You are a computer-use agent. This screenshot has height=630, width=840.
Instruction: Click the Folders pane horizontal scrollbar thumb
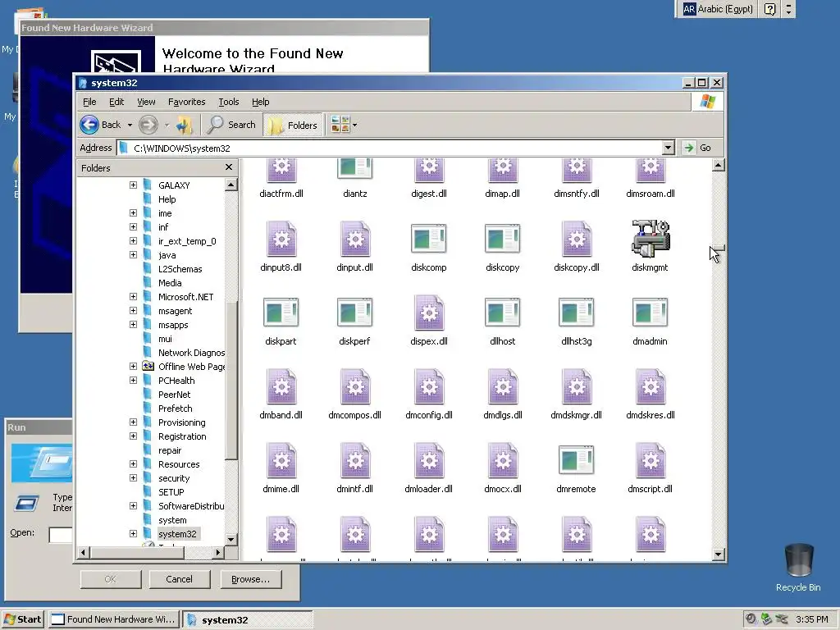point(137,552)
